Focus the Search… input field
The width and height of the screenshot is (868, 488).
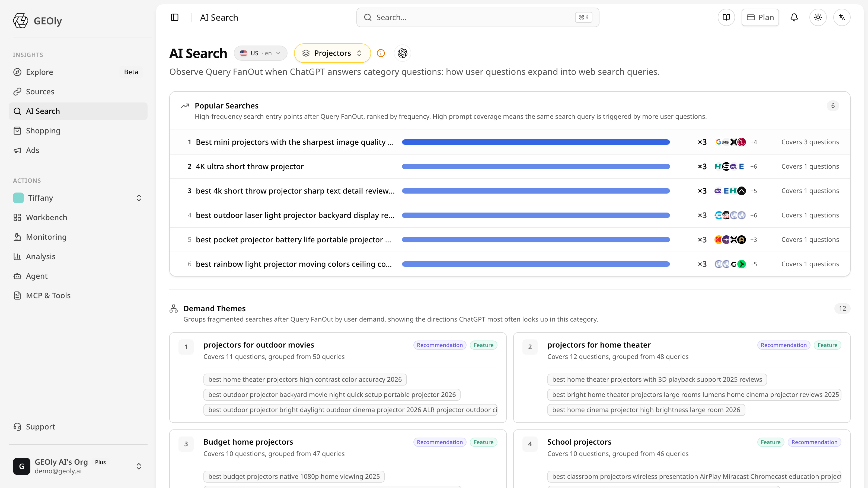[x=477, y=17]
